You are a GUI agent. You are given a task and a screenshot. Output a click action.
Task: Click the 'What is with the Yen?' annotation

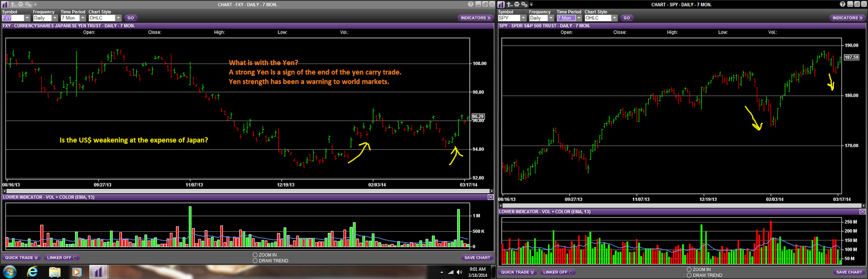coord(263,63)
